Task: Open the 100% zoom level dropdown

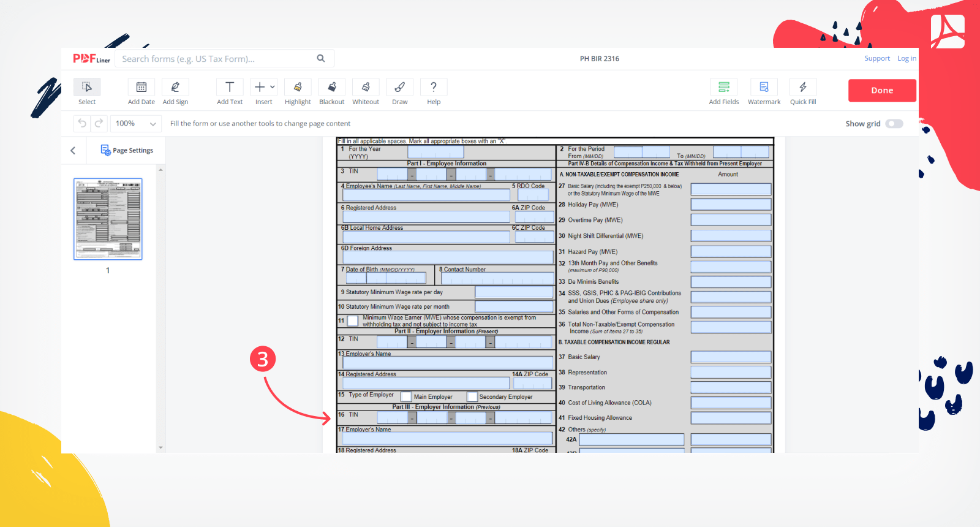Action: tap(136, 124)
